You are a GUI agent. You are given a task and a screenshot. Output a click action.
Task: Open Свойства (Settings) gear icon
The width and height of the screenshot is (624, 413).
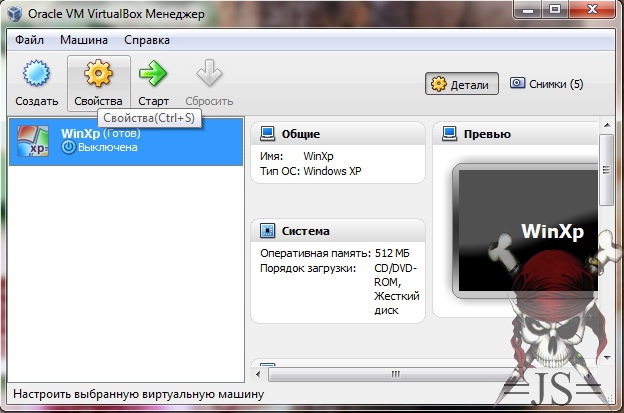coord(98,73)
